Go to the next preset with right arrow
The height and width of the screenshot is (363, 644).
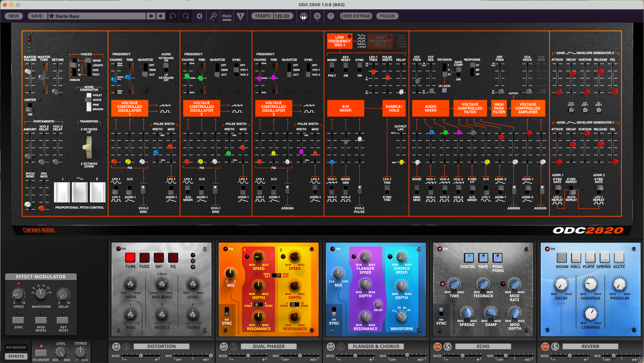point(161,16)
